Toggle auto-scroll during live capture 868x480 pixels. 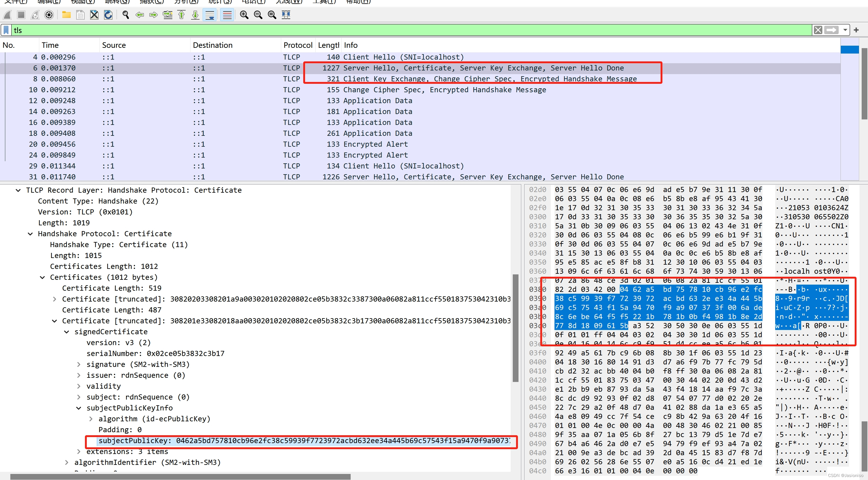(x=210, y=15)
